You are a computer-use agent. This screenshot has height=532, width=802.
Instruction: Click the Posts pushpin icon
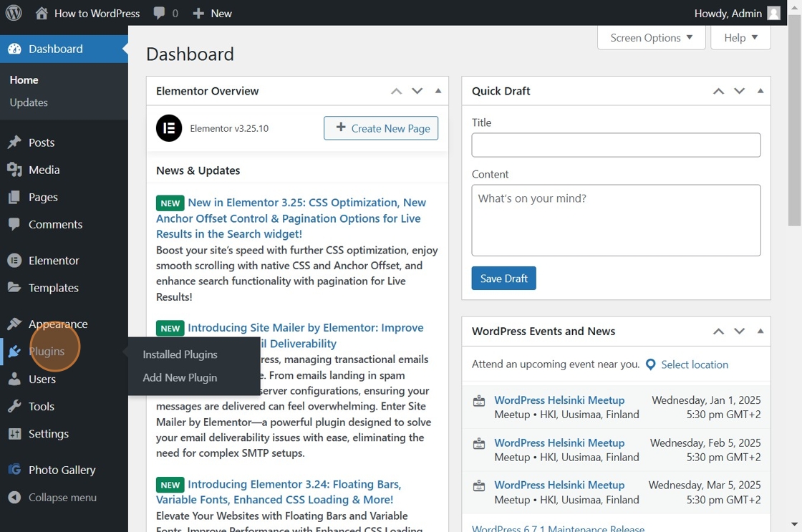14,142
